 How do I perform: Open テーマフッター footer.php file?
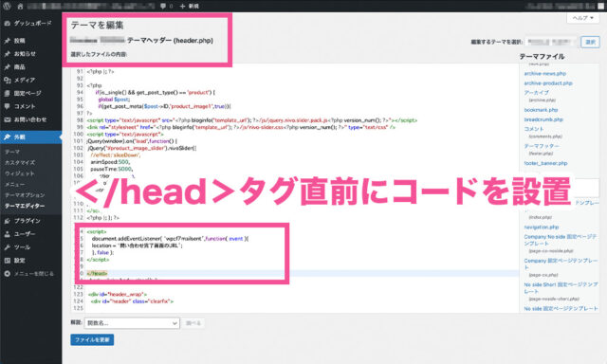(542, 146)
